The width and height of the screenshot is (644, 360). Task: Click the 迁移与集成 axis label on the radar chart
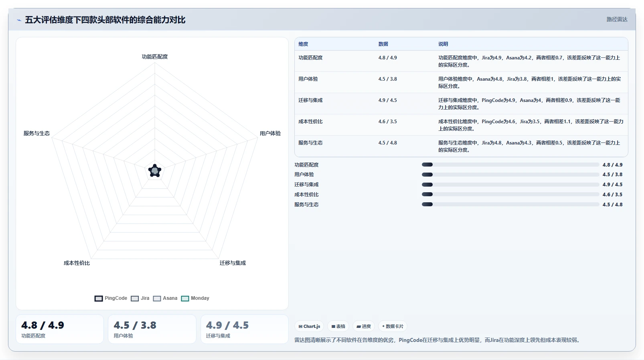pyautogui.click(x=233, y=263)
